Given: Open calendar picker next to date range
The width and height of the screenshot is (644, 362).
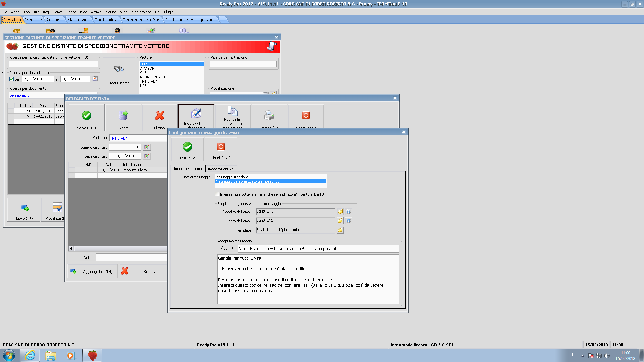Looking at the screenshot, I should (95, 79).
